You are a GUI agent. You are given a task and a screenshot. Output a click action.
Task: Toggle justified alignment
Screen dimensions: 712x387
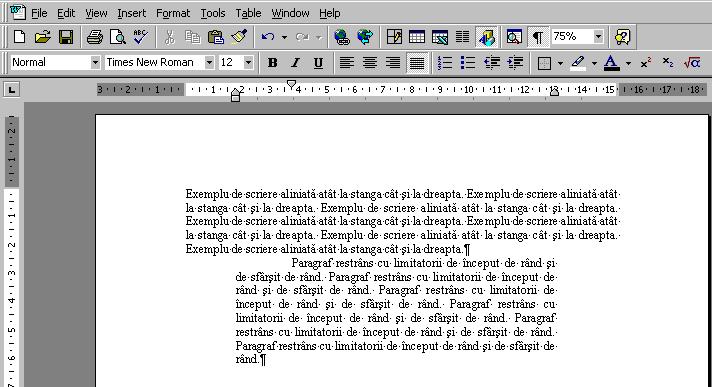(417, 62)
